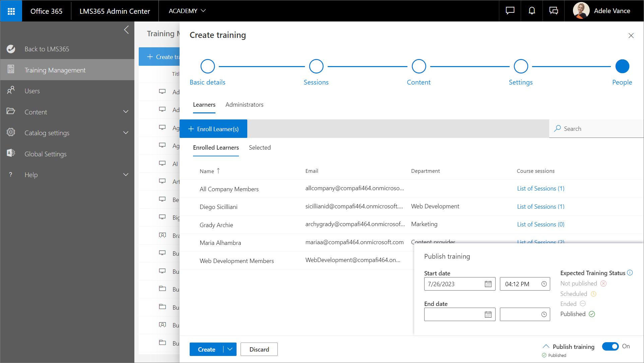Expand the Create button dropdown arrow
Viewport: 644px width, 363px height.
[x=230, y=349]
